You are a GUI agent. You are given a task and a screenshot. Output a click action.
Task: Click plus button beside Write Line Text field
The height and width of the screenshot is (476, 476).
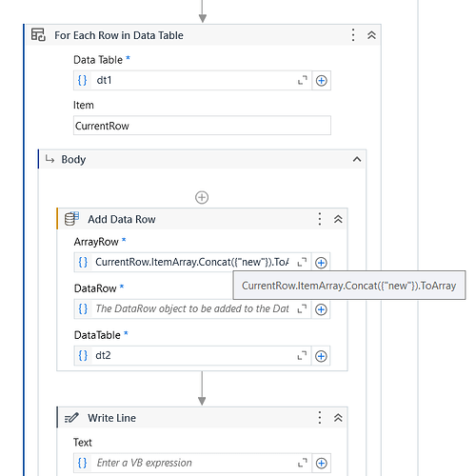click(x=321, y=464)
